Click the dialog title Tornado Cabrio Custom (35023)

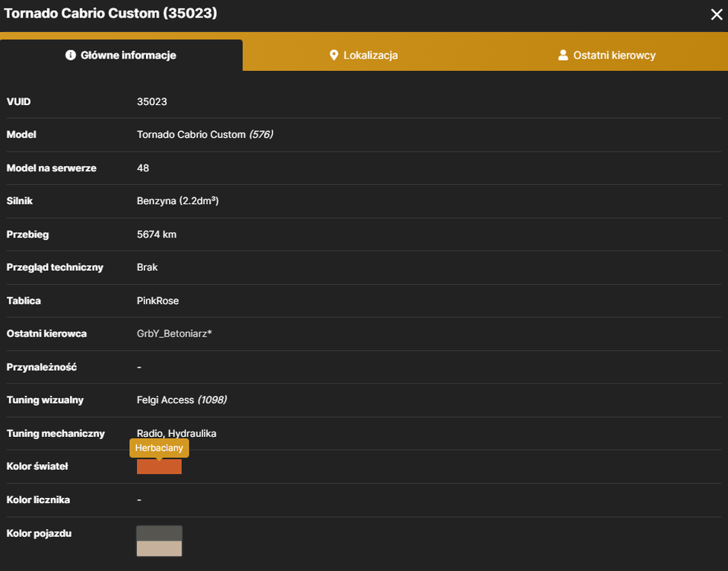tap(110, 13)
